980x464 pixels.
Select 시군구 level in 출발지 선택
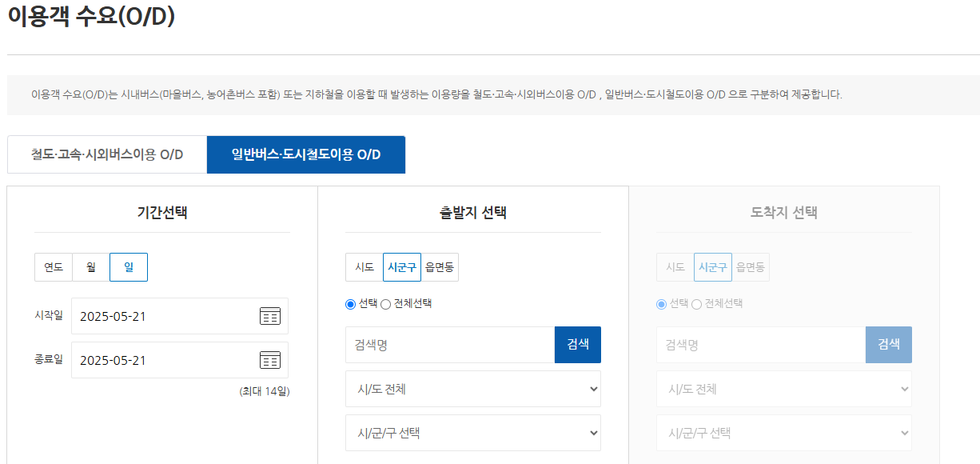coord(402,267)
